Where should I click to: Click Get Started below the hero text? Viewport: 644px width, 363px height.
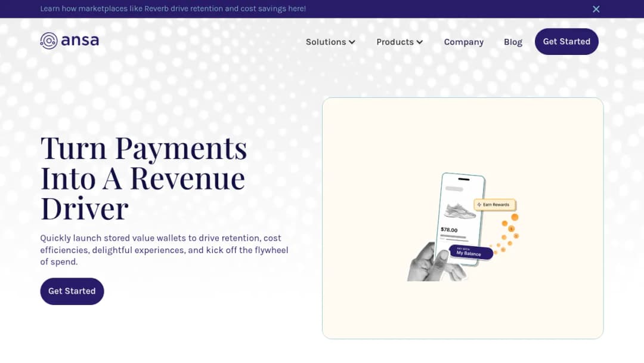pyautogui.click(x=72, y=291)
